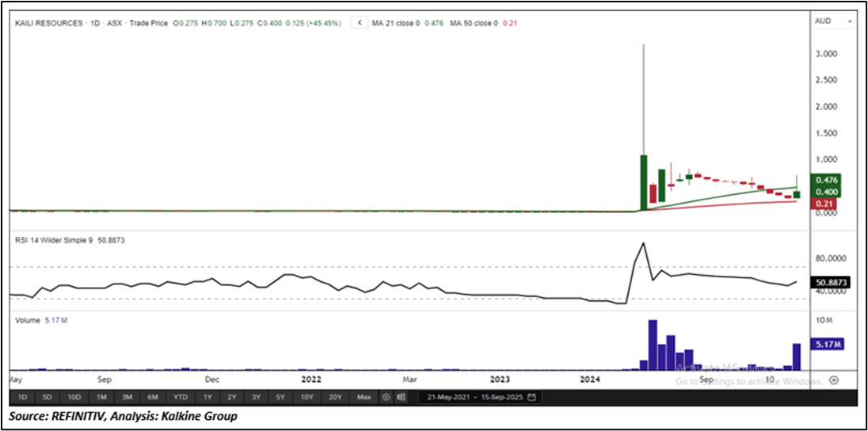Image resolution: width=868 pixels, height=431 pixels.
Task: Switch range to 5Y
Action: 280,397
